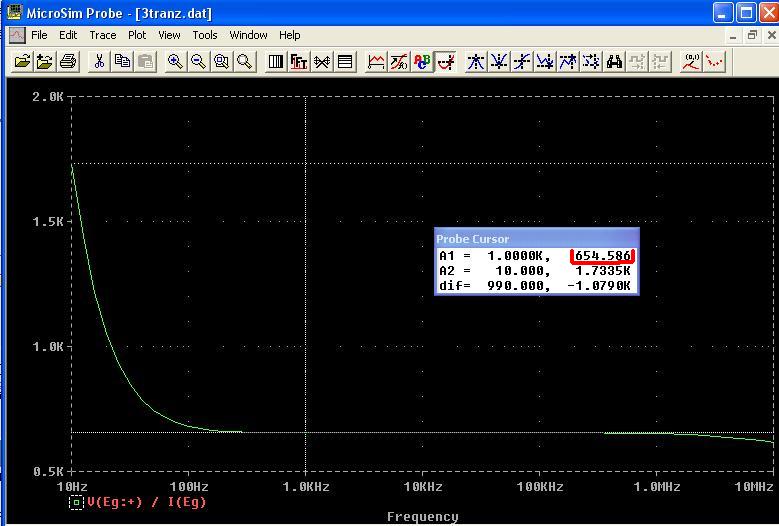
Task: Click the ABC Text Label icon
Action: tap(422, 62)
